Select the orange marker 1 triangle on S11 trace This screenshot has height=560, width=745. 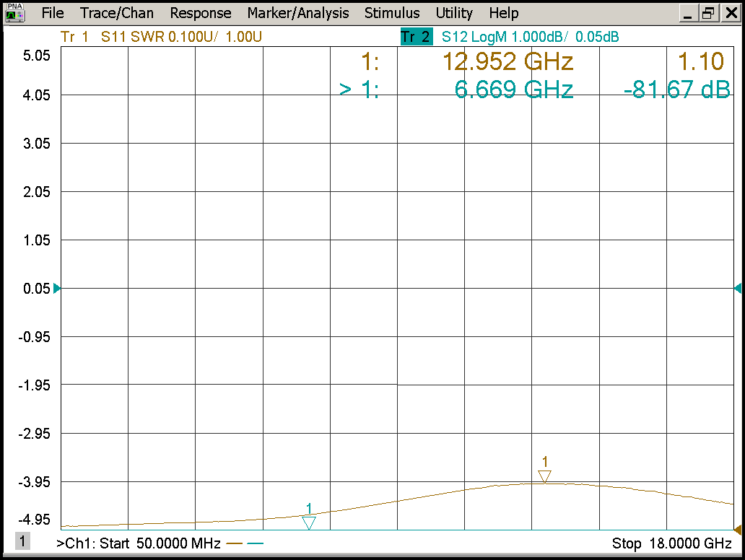pyautogui.click(x=545, y=476)
